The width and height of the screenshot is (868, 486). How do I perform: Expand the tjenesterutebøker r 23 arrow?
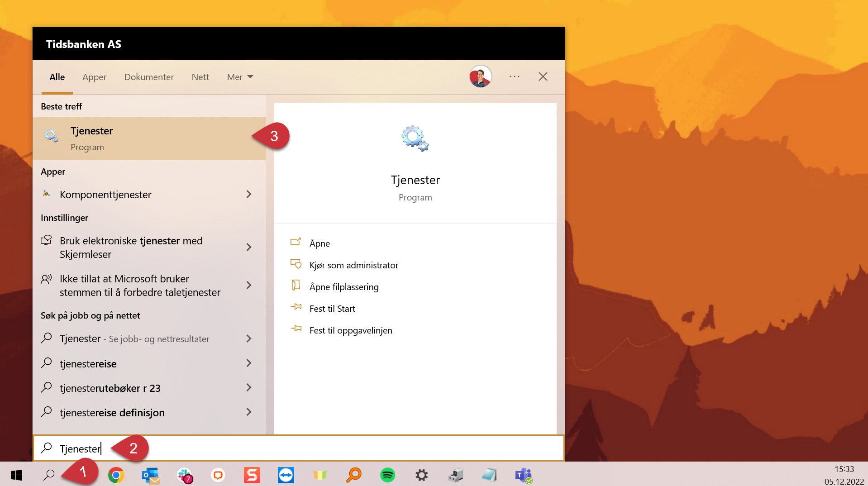pyautogui.click(x=248, y=387)
